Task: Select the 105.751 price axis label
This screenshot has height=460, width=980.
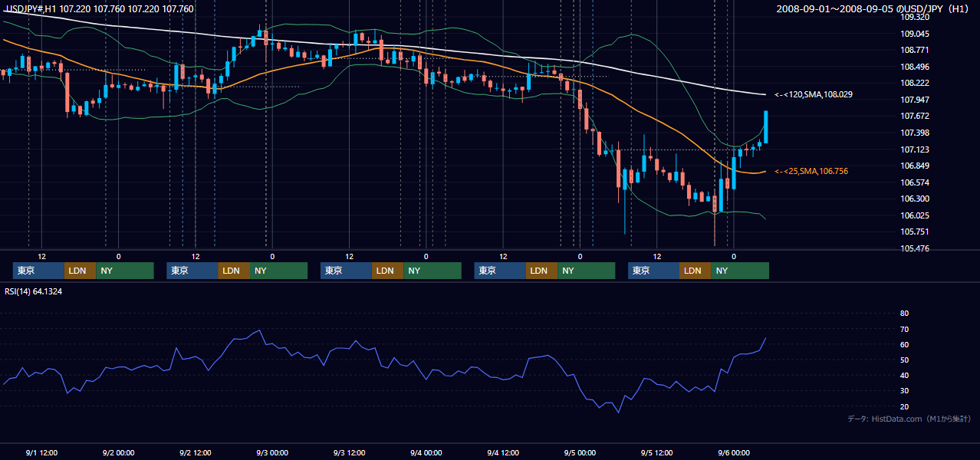Action: pyautogui.click(x=915, y=232)
